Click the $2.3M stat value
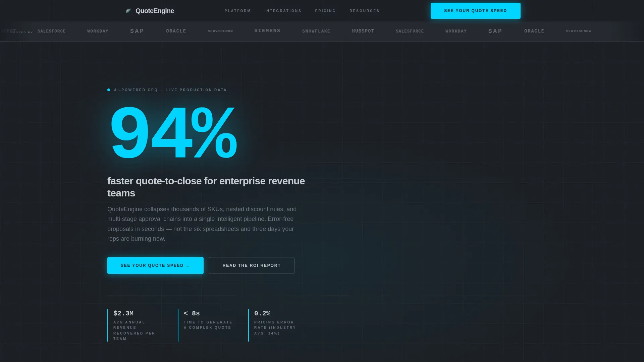 click(123, 313)
